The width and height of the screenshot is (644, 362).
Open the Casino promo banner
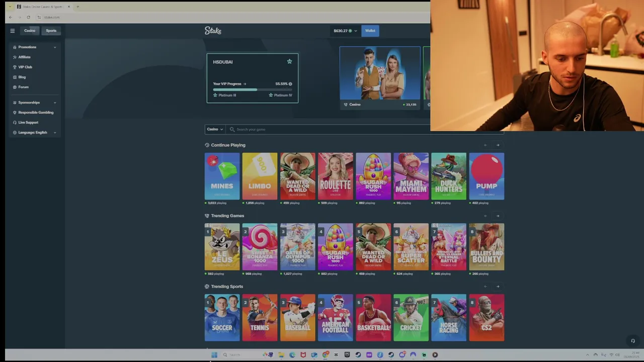[380, 77]
